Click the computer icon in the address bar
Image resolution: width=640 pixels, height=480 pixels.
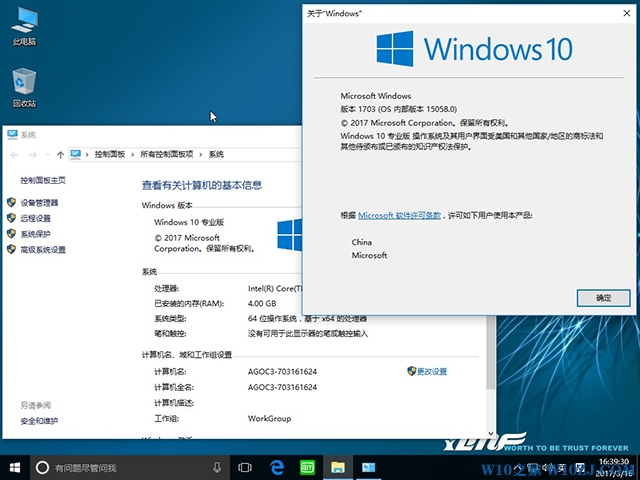point(76,154)
